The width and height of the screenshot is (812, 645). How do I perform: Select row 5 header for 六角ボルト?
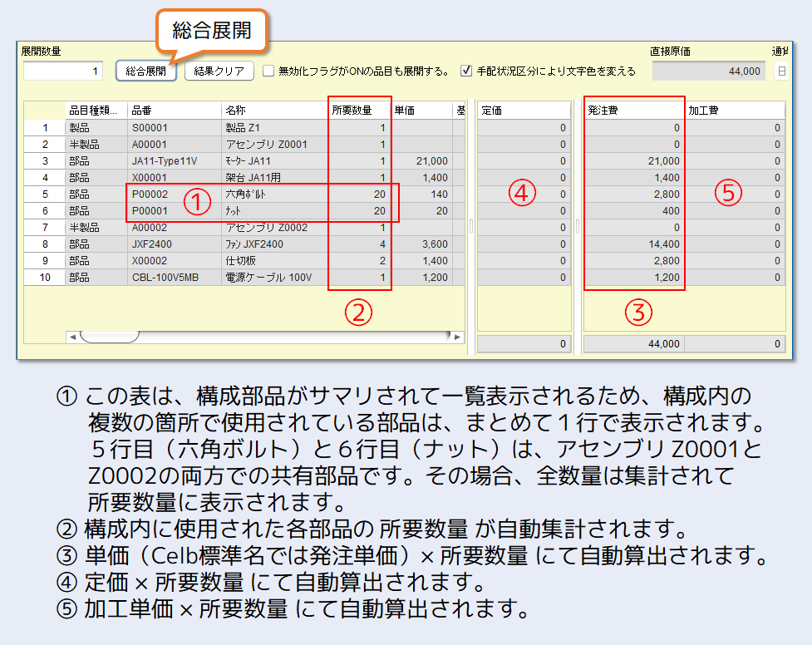pyautogui.click(x=44, y=194)
